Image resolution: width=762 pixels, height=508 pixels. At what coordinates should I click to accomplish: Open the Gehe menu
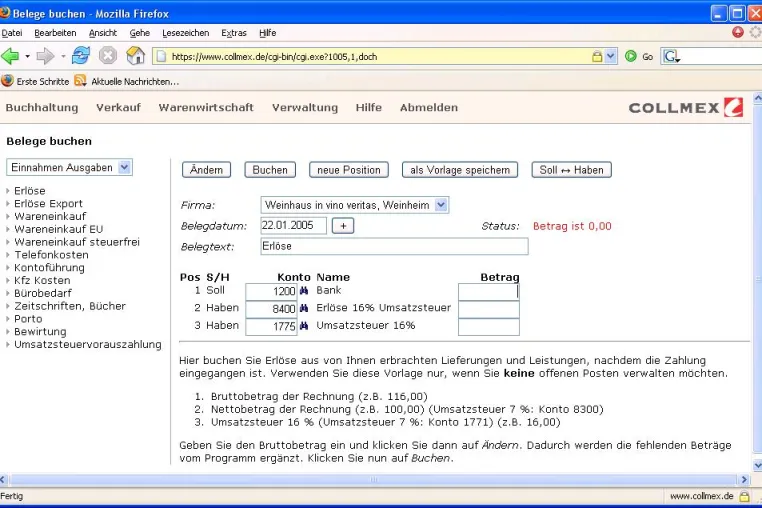(139, 33)
